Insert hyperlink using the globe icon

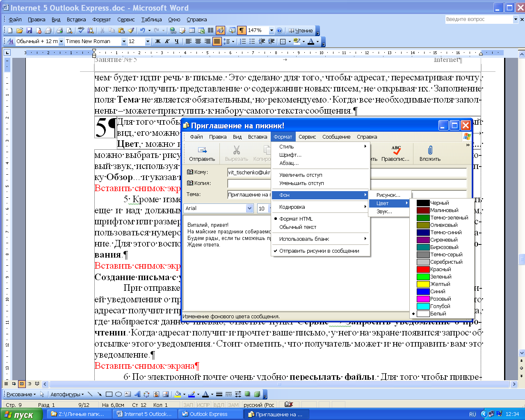click(173, 30)
